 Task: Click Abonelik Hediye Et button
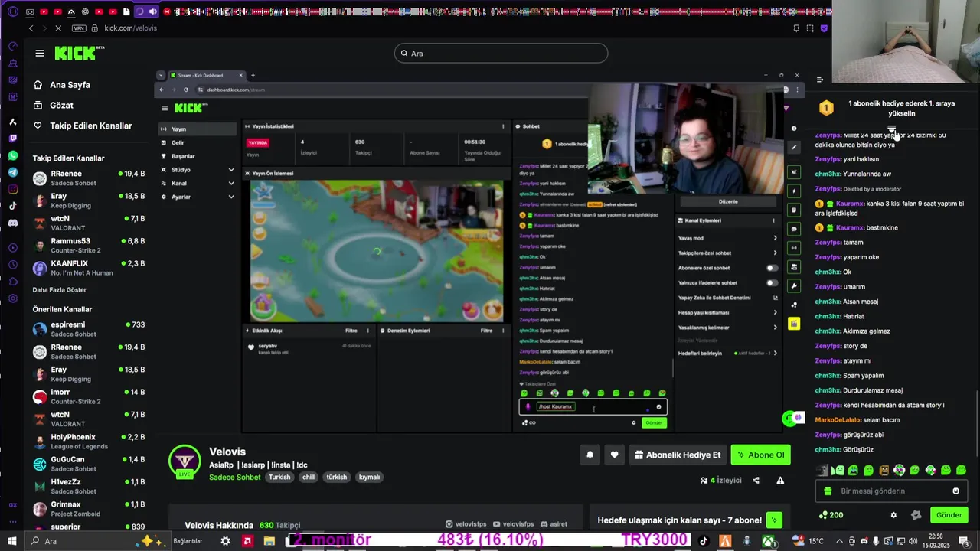pyautogui.click(x=678, y=455)
